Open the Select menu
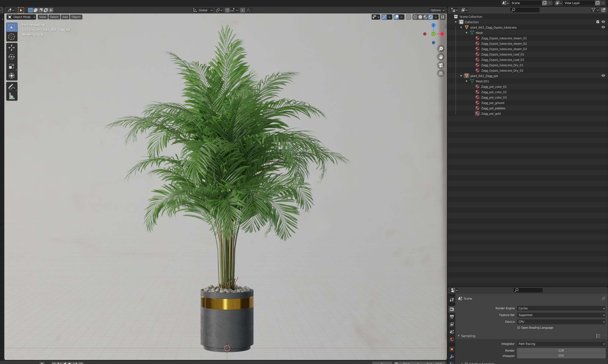This screenshot has height=364, width=608. [x=54, y=17]
